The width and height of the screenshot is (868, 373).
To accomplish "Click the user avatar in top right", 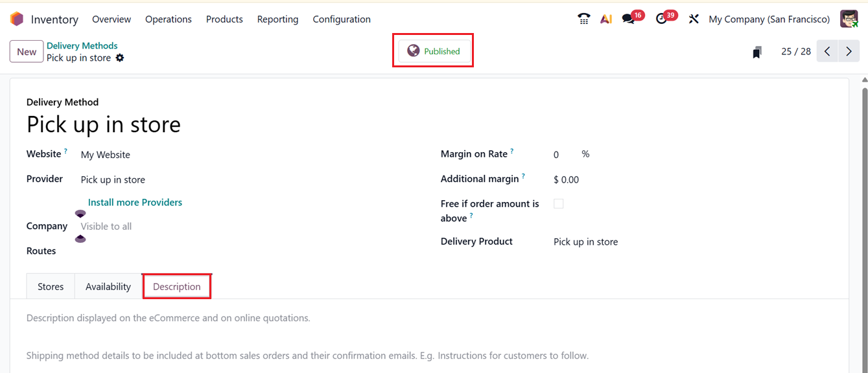I will (849, 19).
